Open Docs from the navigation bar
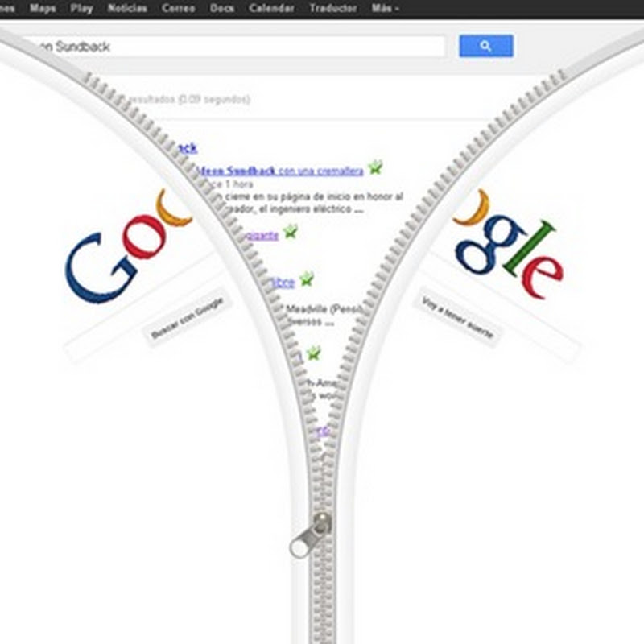This screenshot has width=644, height=644. (222, 8)
